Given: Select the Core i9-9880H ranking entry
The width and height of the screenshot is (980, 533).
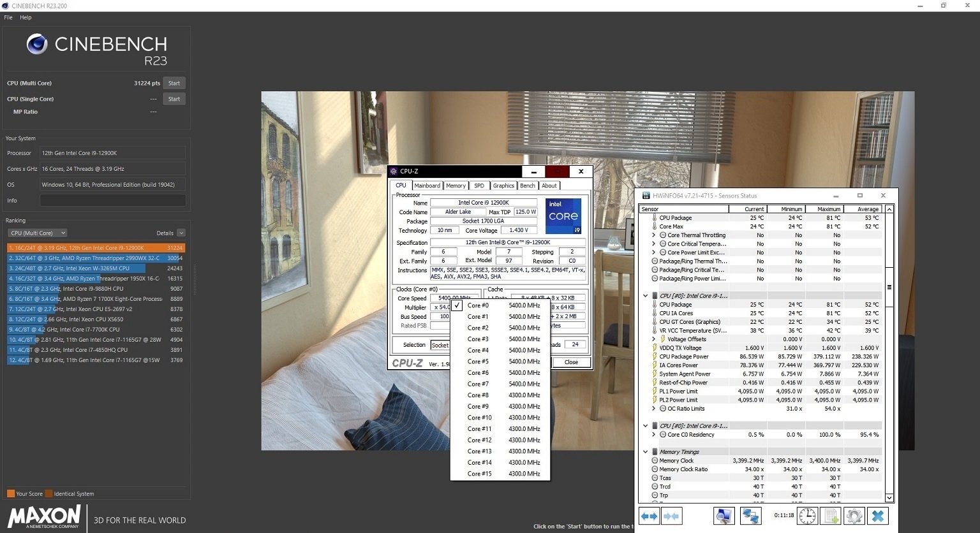Looking at the screenshot, I should pos(96,289).
